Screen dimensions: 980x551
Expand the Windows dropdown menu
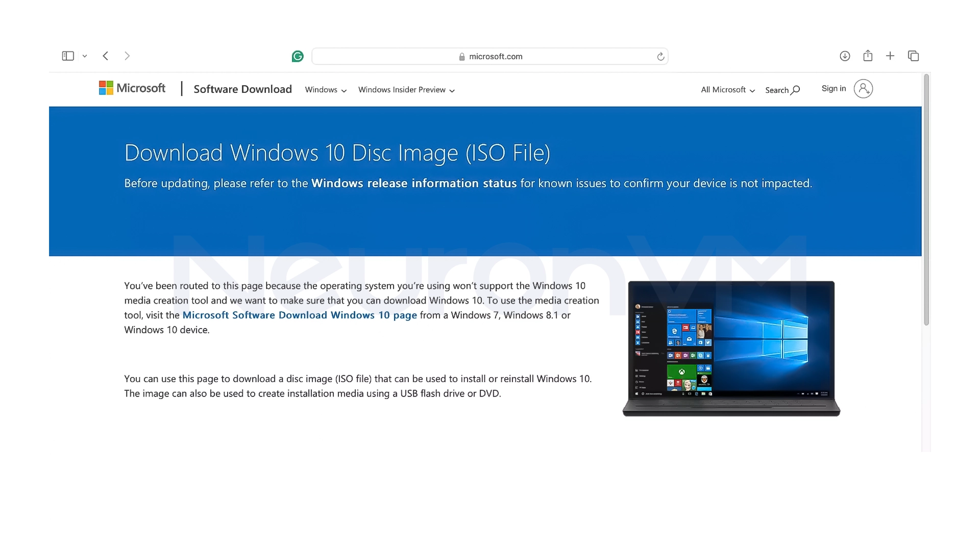coord(325,90)
